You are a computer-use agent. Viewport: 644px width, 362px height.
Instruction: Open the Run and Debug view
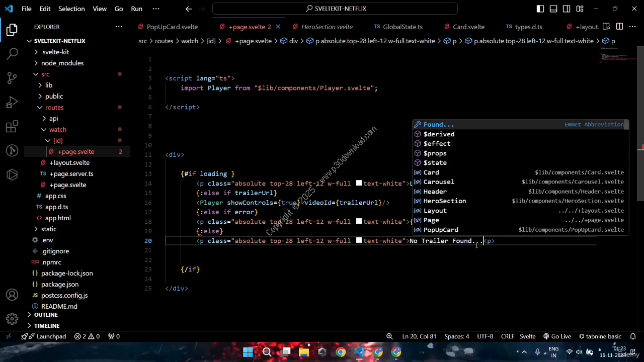coord(12,102)
